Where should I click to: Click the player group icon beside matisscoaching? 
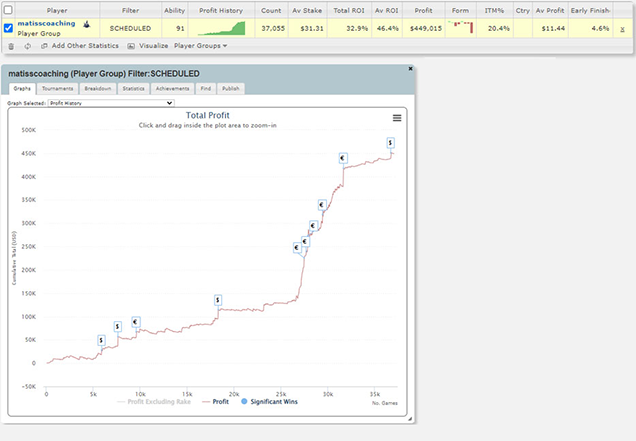[x=86, y=24]
